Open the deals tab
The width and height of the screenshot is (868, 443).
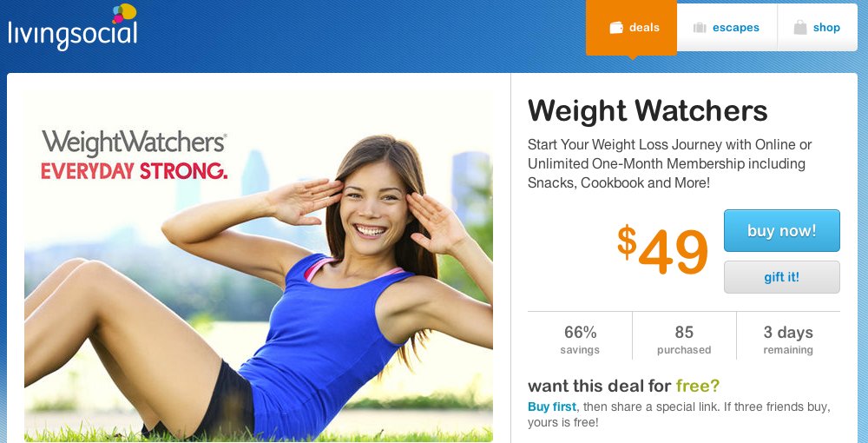(x=631, y=28)
